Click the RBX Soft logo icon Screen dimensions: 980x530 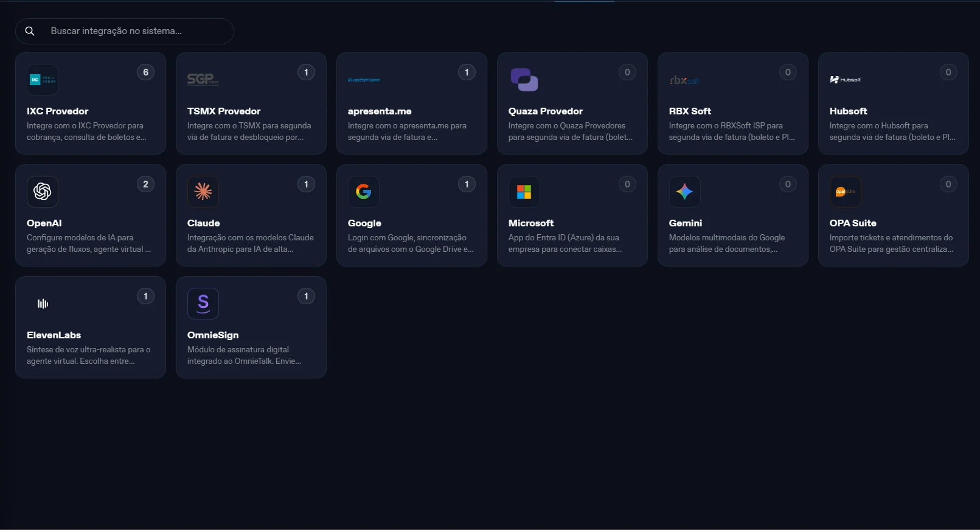tap(685, 80)
